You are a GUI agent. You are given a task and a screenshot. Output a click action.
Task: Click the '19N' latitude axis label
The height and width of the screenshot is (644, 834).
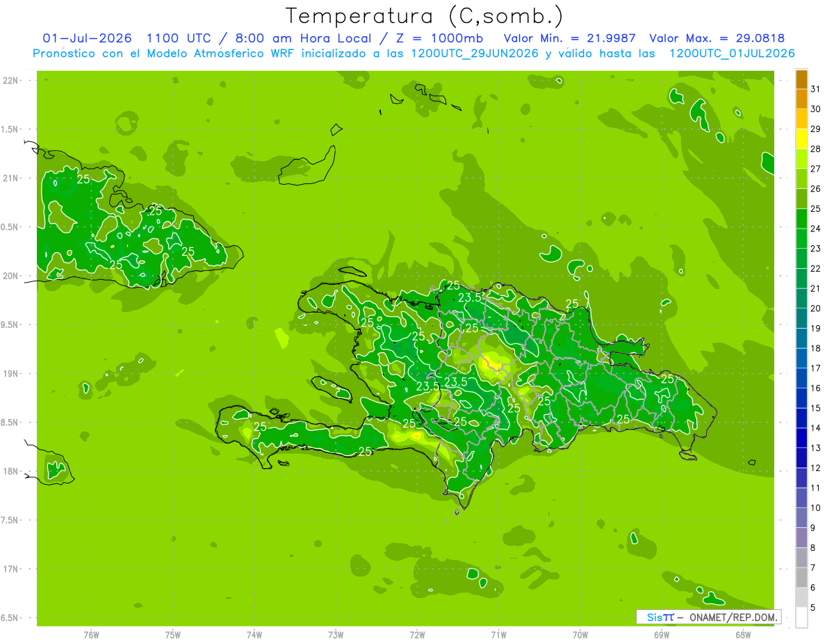(10, 374)
